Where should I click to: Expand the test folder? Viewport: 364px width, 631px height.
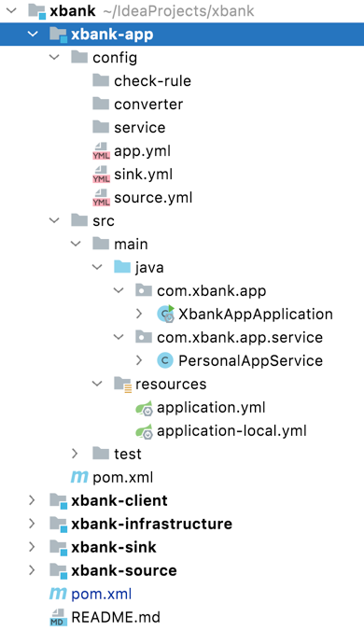click(75, 454)
